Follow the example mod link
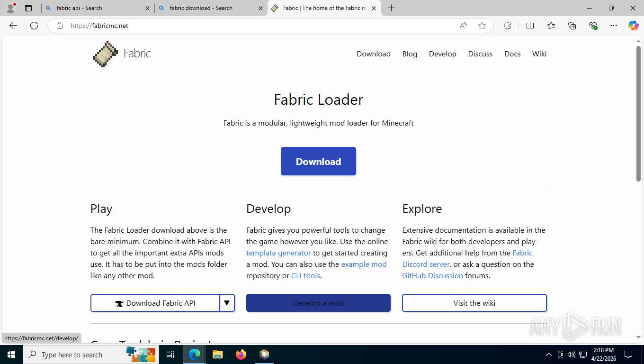Screen dimensions: 644x364 364,264
